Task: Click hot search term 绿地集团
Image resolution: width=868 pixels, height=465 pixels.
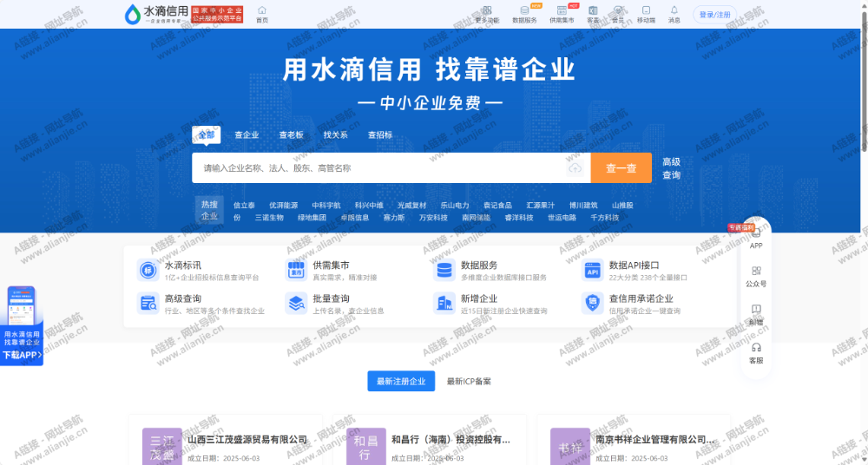Action: (312, 218)
